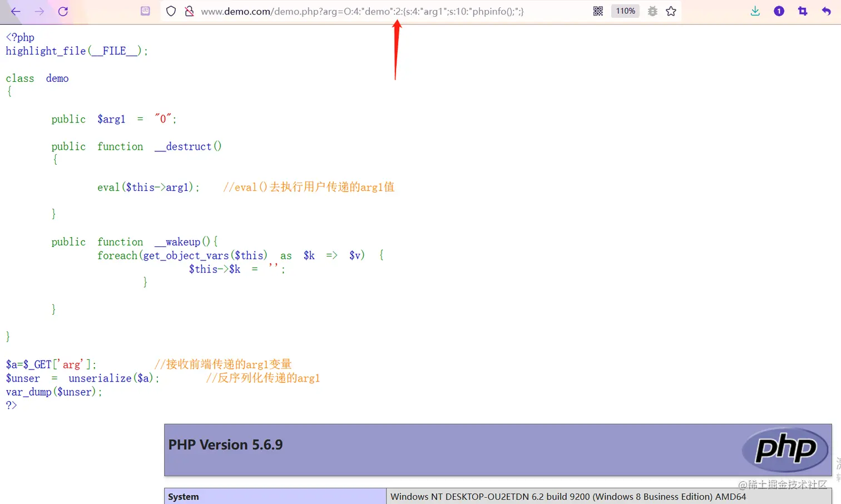The image size is (841, 504).
Task: Click the "<?php" opening tag
Action: (20, 37)
